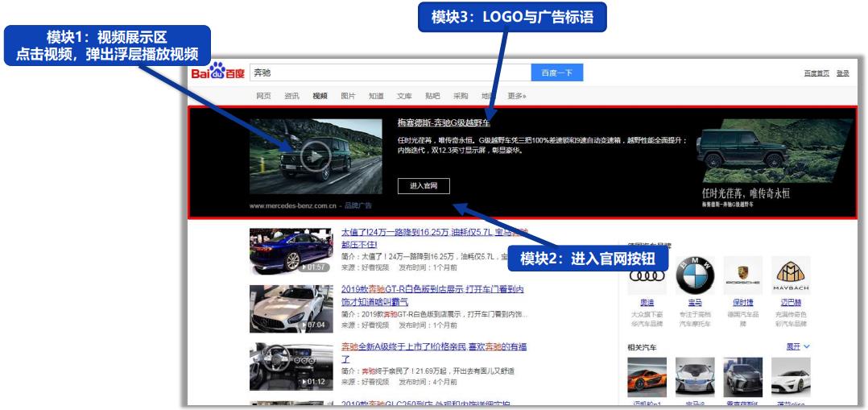Switch to the 文库 tab

point(405,96)
